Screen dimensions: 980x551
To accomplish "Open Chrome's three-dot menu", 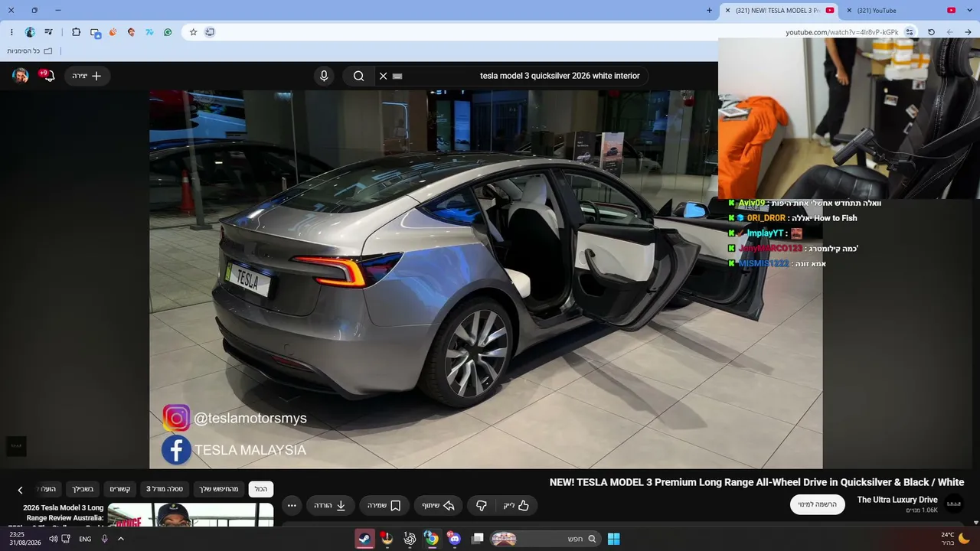I will tap(11, 32).
